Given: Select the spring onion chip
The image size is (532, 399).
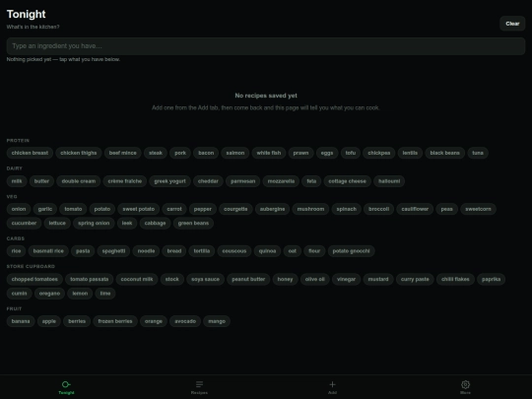Looking at the screenshot, I should click(94, 224).
